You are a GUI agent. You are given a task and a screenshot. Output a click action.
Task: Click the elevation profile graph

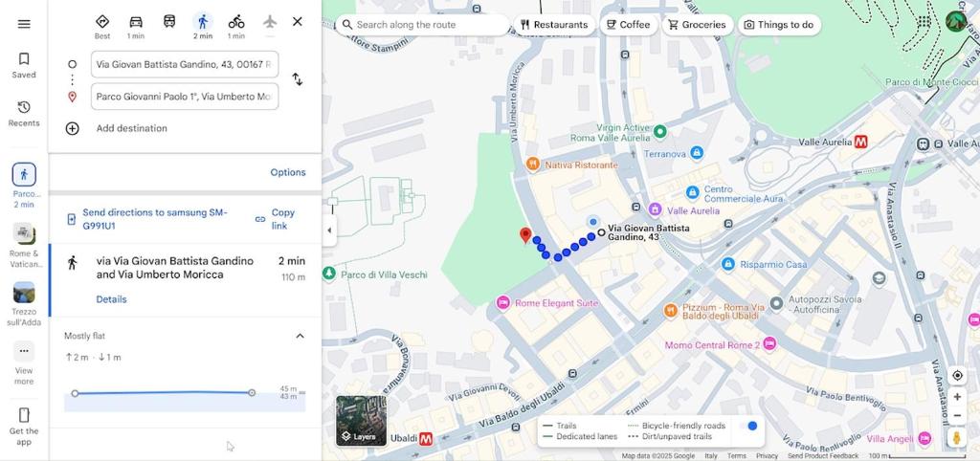coord(184,394)
